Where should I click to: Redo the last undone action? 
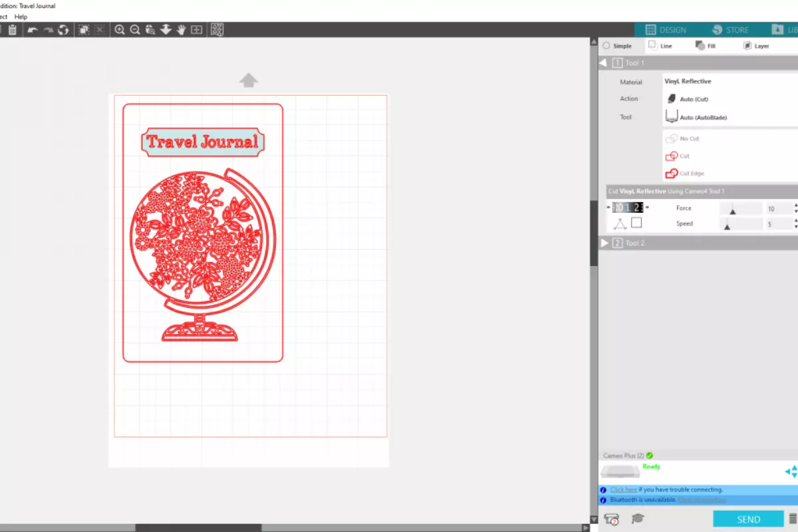pyautogui.click(x=48, y=30)
